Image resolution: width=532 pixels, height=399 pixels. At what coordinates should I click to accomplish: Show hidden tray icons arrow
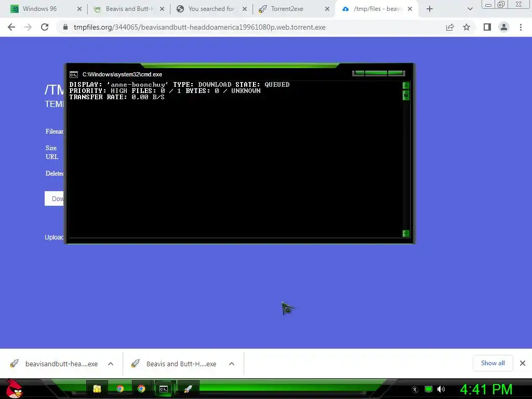pos(415,390)
